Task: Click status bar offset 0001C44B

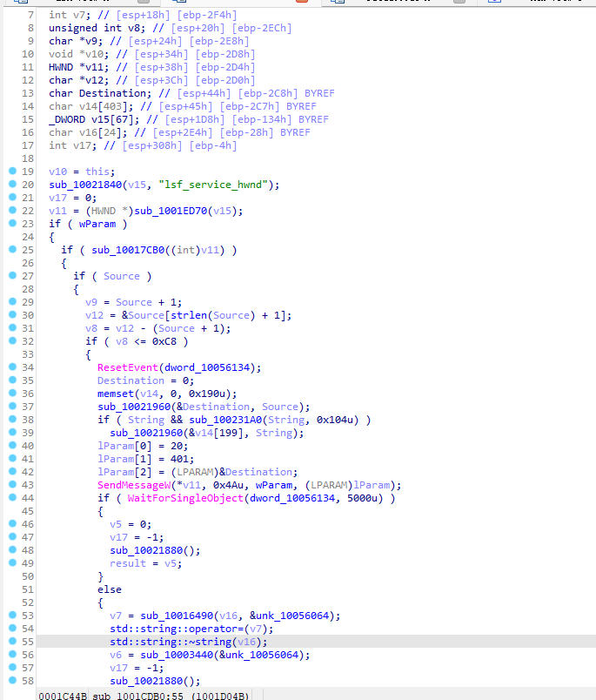Action: (63, 696)
